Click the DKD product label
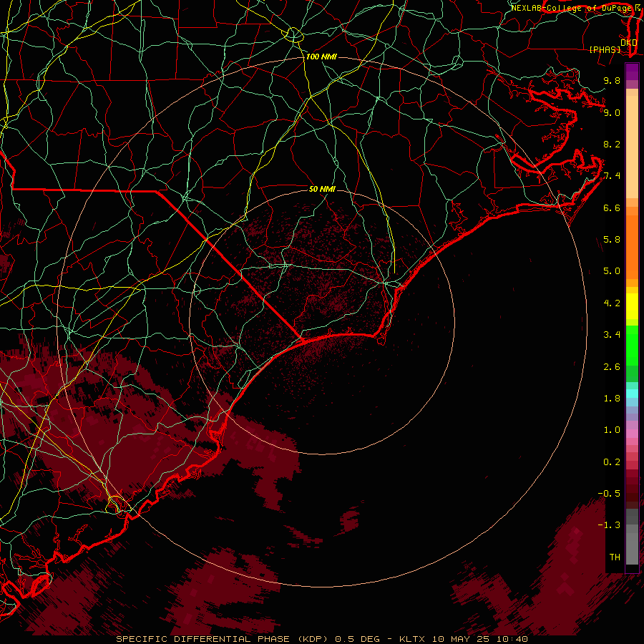Viewport: 644px width, 644px height. pos(628,43)
